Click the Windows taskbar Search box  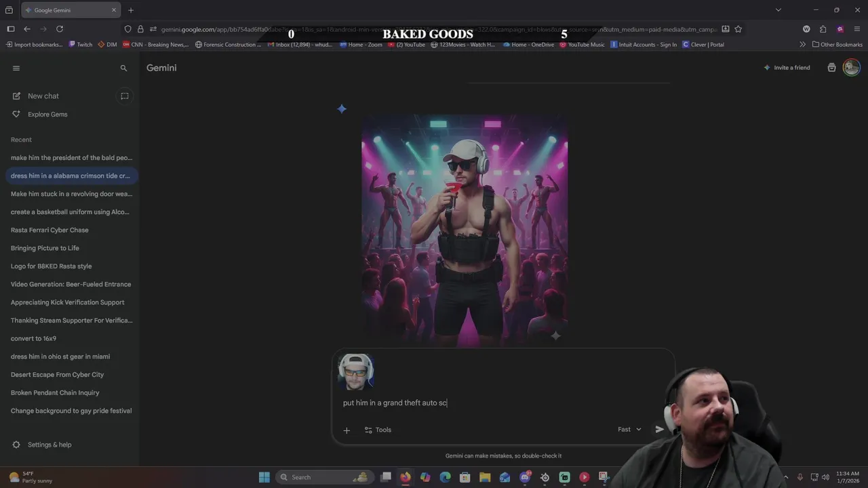324,477
